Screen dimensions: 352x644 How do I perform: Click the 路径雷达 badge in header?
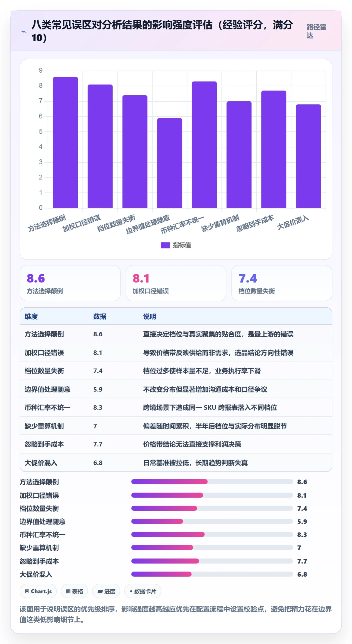(x=316, y=31)
